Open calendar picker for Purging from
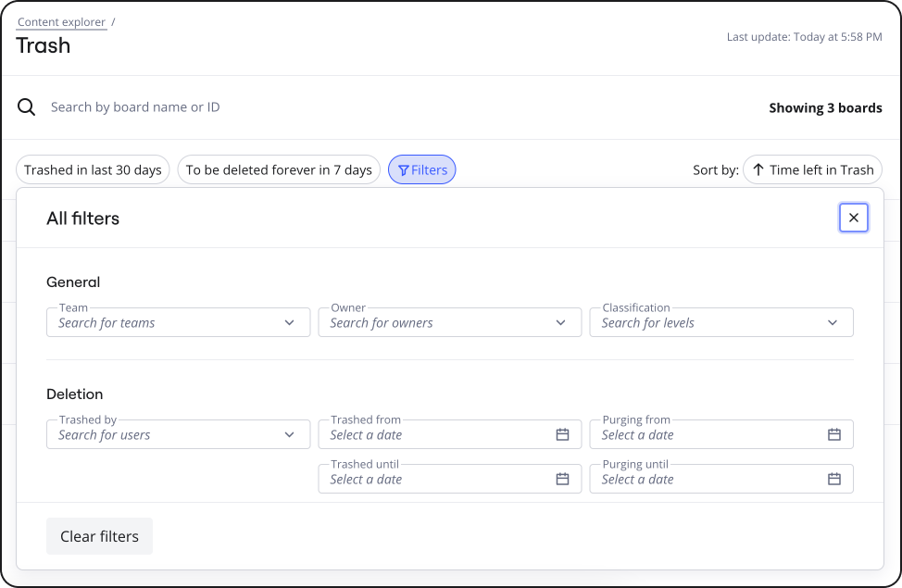The width and height of the screenshot is (902, 588). click(833, 434)
